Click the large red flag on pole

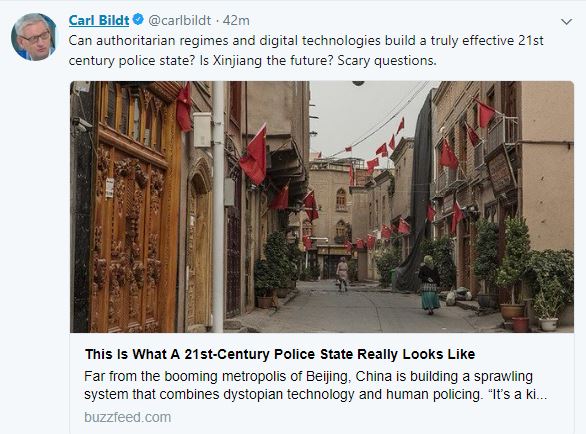(x=255, y=156)
